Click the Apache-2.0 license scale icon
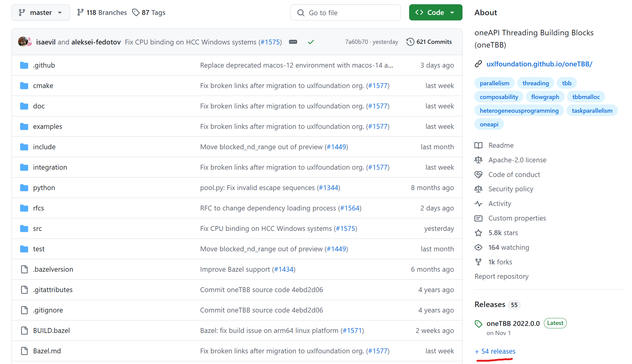This screenshot has width=632, height=364. [478, 160]
